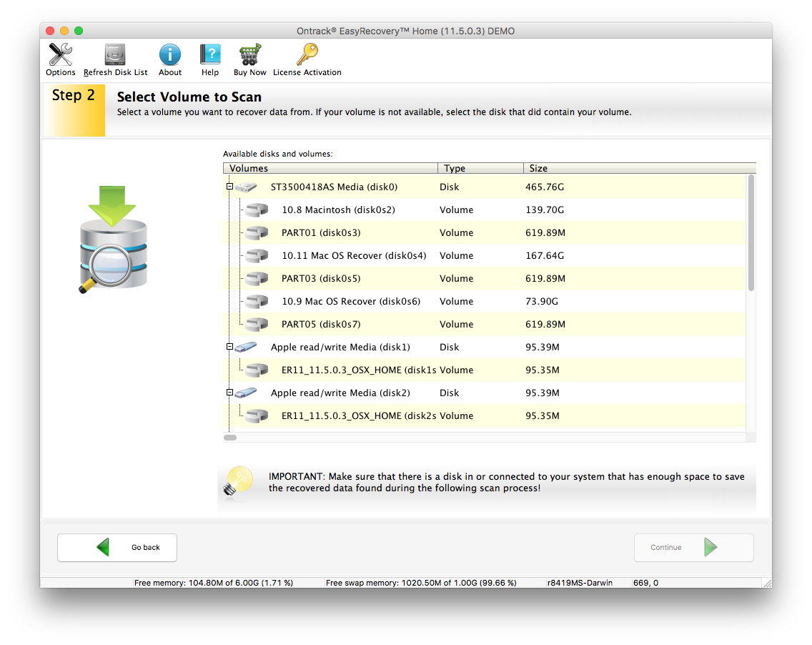Open License Activation key icon

307,54
